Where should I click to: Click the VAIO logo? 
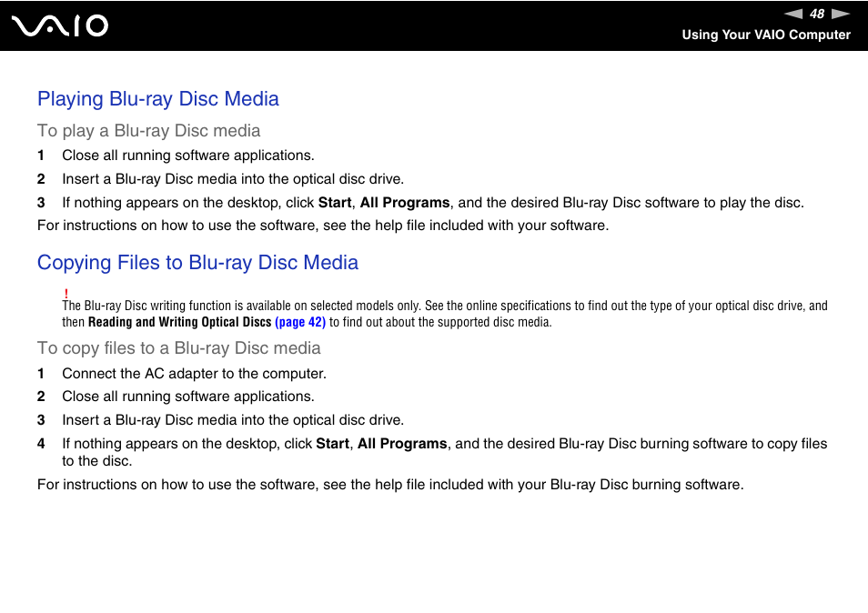click(x=60, y=25)
